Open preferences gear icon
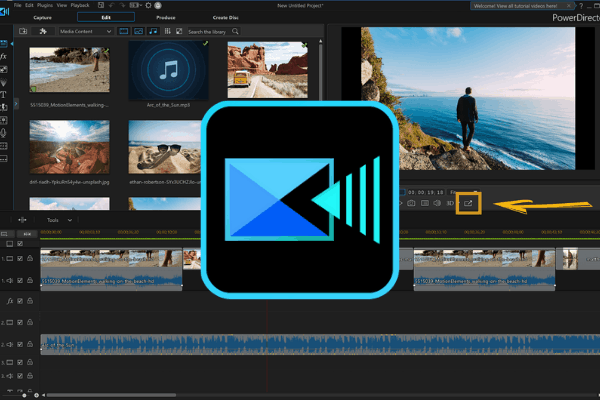 (148, 5)
